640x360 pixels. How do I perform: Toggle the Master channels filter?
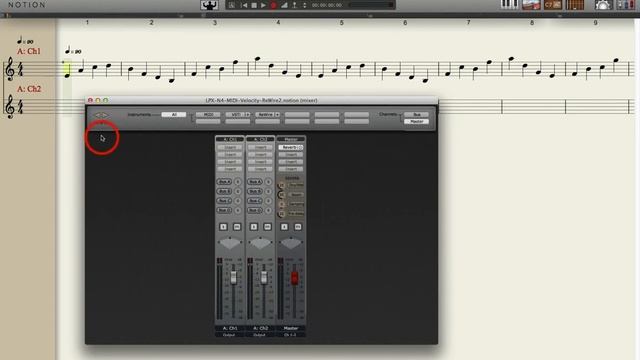(416, 122)
